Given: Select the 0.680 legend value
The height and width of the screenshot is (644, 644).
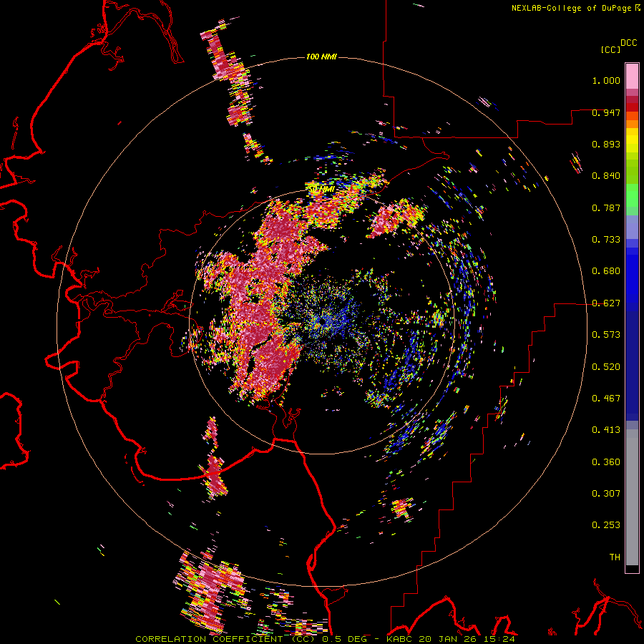Looking at the screenshot, I should [606, 271].
